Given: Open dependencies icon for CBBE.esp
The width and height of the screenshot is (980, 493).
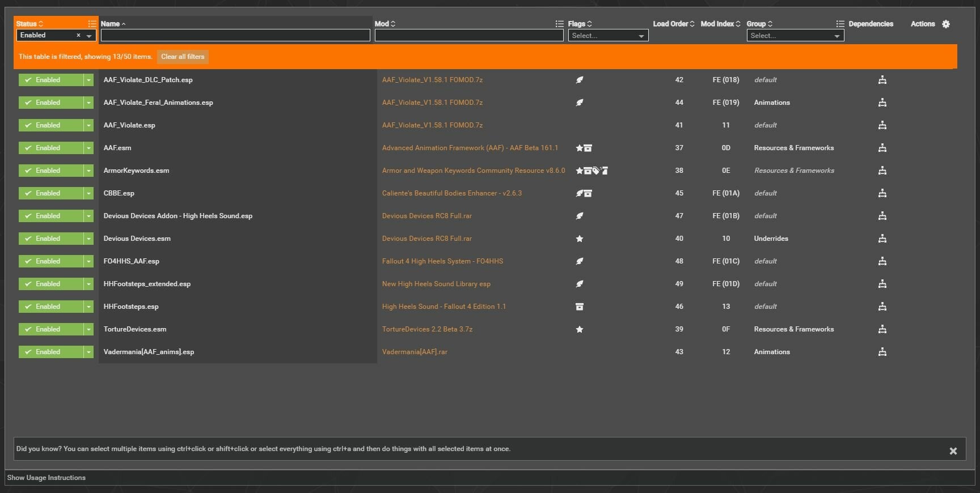Looking at the screenshot, I should point(882,193).
